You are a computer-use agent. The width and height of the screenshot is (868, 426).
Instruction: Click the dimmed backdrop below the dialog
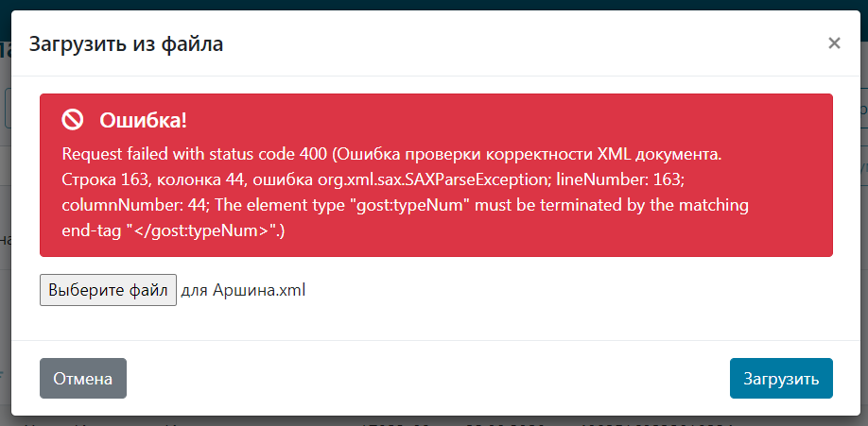(434, 421)
